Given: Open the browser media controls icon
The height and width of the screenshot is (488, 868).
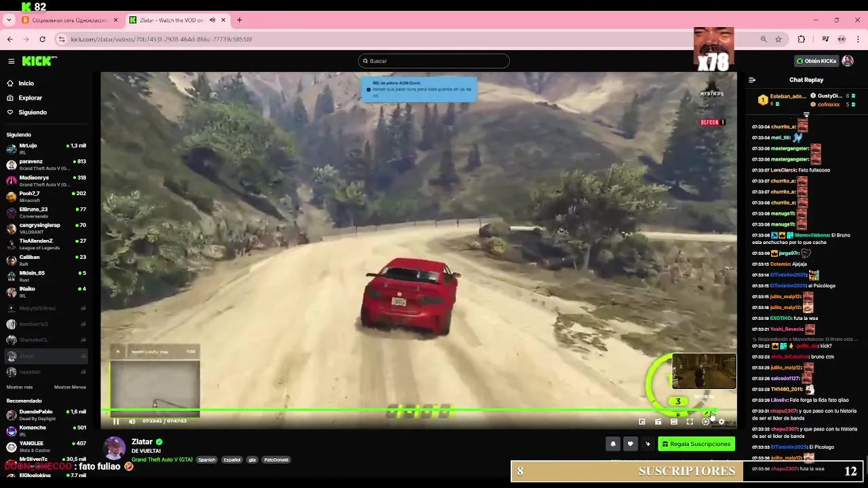Looking at the screenshot, I should tap(825, 39).
